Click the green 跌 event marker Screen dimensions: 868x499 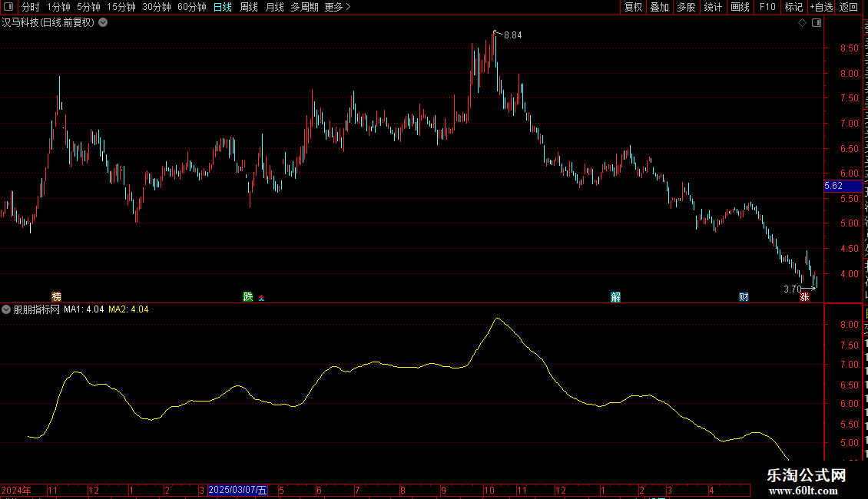[248, 297]
